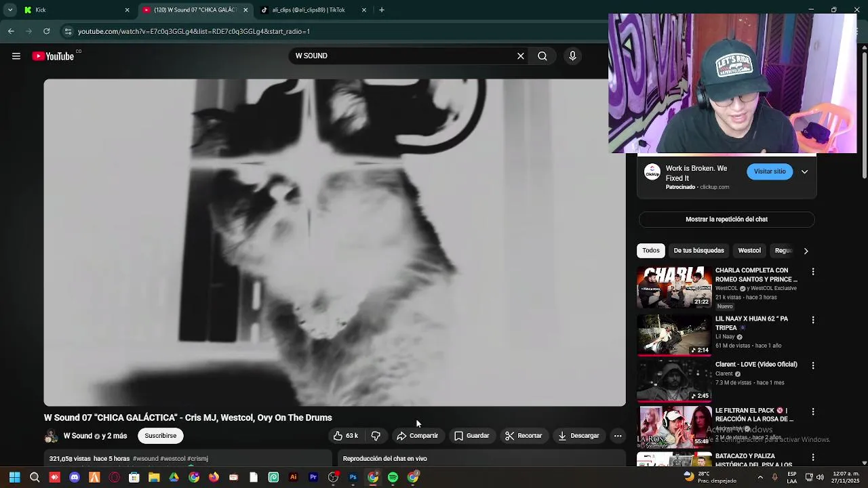View site information icon in address bar
The height and width of the screenshot is (488, 868).
(x=68, y=31)
